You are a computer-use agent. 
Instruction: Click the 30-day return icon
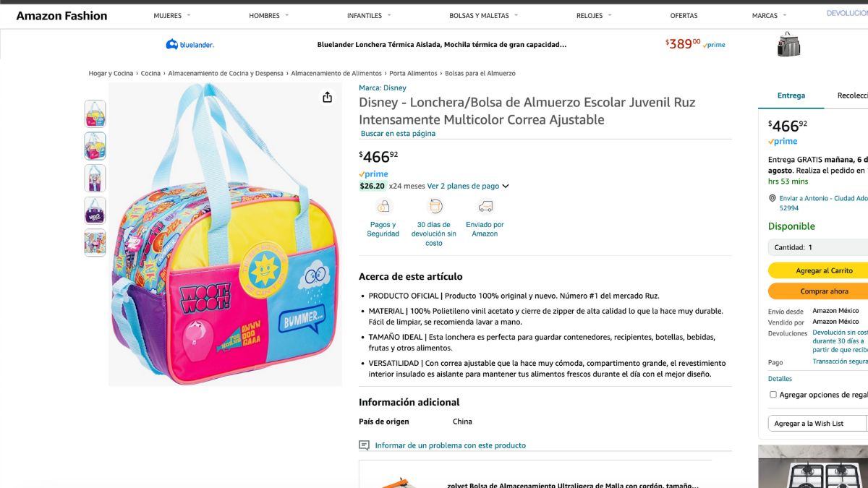tap(434, 207)
